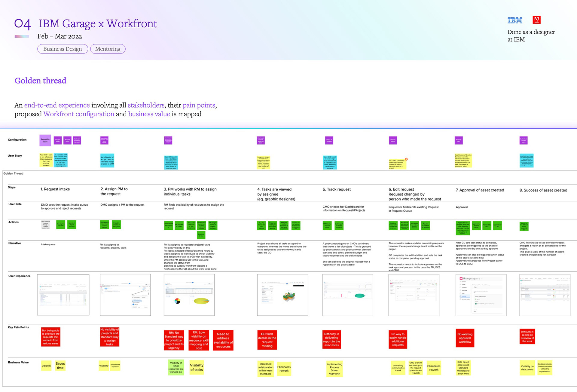The height and width of the screenshot is (392, 577).
Task: Click 'Need to address availability of resources' note
Action: coord(223,340)
